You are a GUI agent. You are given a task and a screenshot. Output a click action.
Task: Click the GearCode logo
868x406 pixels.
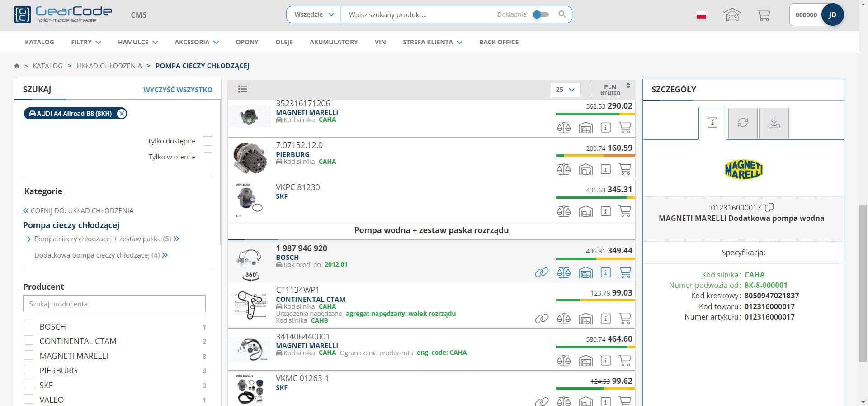[63, 14]
